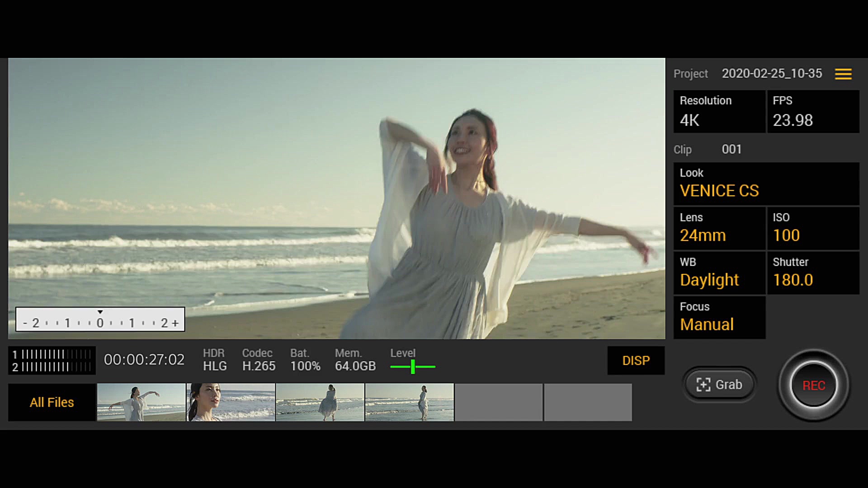This screenshot has width=868, height=488.
Task: Change the Lens 24mm setting
Action: (x=719, y=228)
